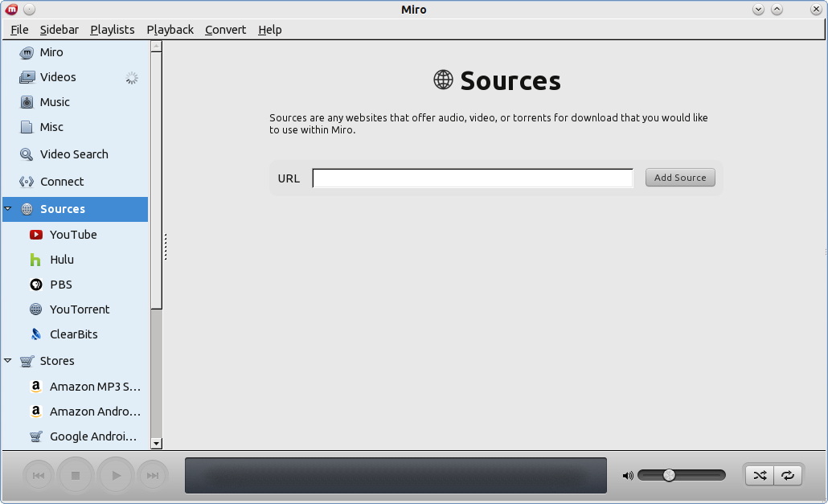The width and height of the screenshot is (828, 504).
Task: Open the Convert menu
Action: click(x=225, y=30)
